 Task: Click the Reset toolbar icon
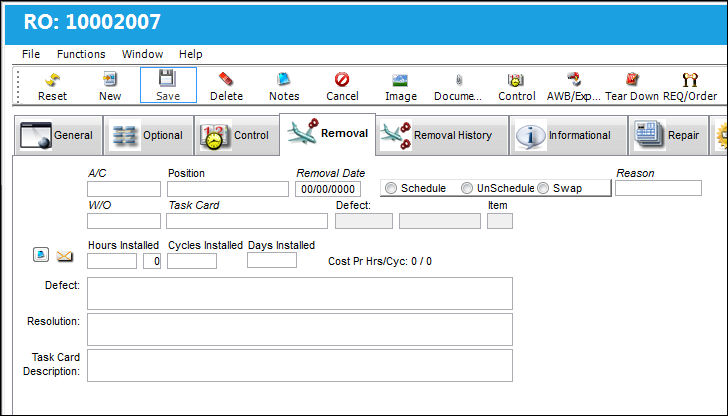[52, 80]
